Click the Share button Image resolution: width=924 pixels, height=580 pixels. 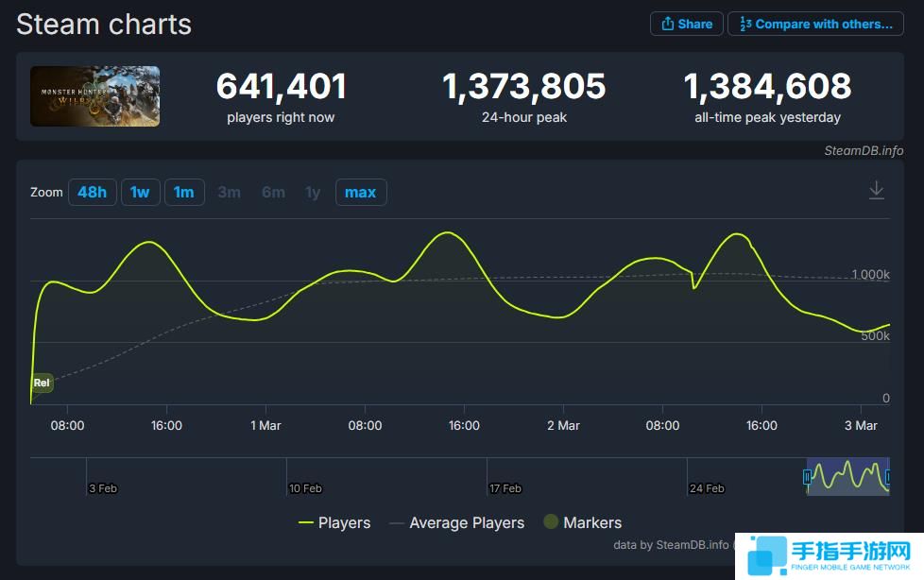686,24
